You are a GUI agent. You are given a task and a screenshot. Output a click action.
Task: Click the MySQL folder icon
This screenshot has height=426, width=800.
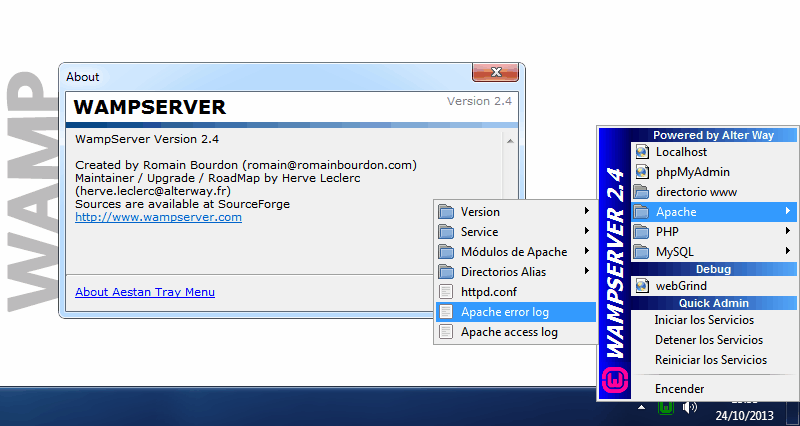tap(642, 252)
